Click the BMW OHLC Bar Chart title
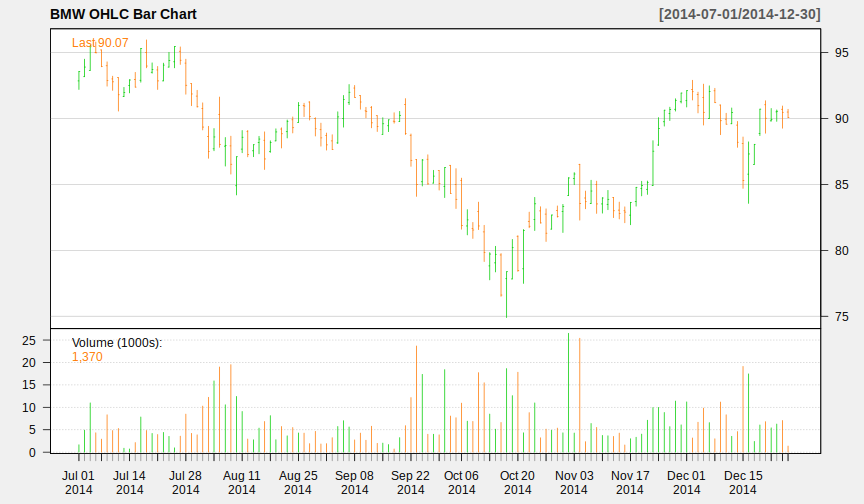Viewport: 864px width, 504px height. click(123, 14)
